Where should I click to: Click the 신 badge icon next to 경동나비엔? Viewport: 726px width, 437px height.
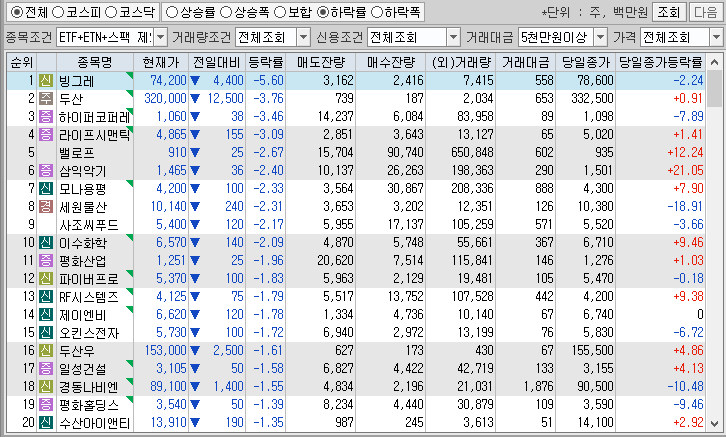tap(45, 387)
